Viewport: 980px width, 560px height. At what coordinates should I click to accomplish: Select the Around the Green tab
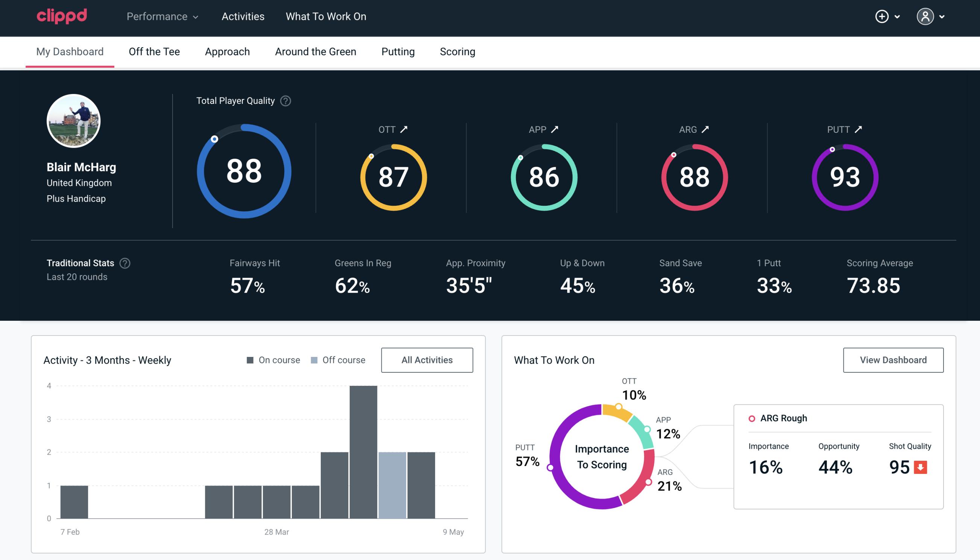pyautogui.click(x=315, y=51)
